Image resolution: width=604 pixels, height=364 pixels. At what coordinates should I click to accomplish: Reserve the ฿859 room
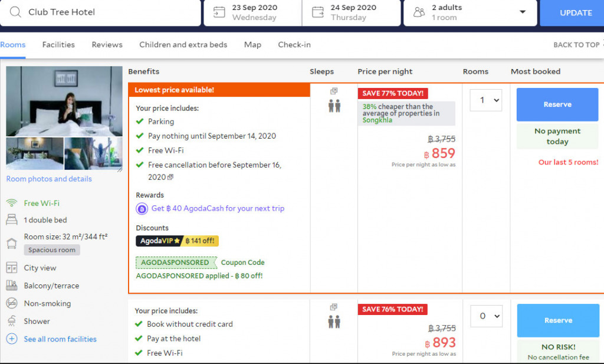(557, 104)
